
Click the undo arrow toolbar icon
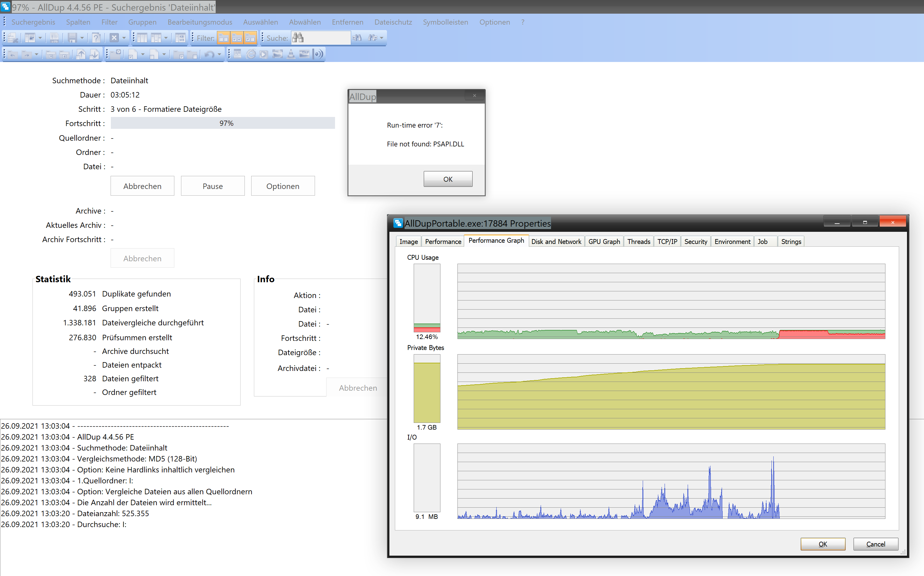coord(209,54)
